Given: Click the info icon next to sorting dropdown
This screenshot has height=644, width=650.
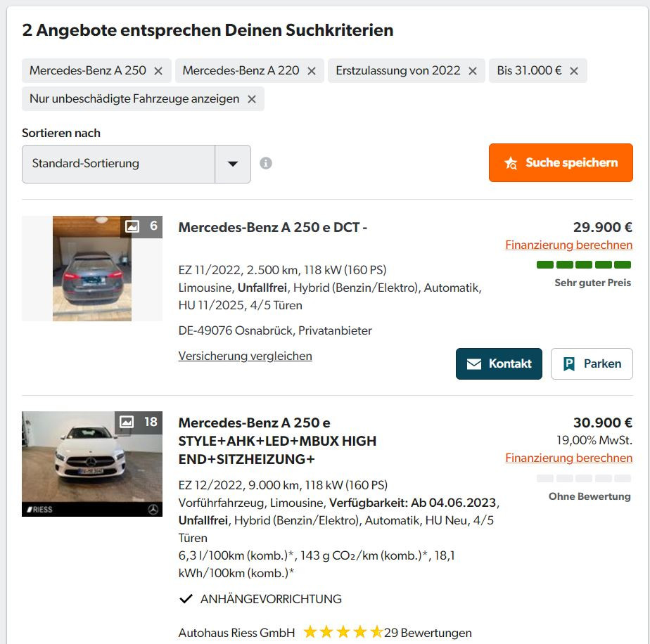Looking at the screenshot, I should click(x=266, y=163).
